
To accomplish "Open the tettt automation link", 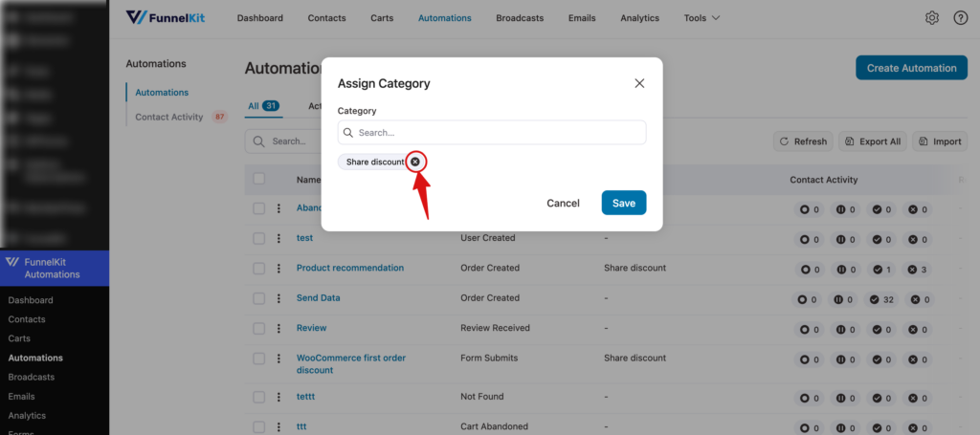I will click(305, 397).
